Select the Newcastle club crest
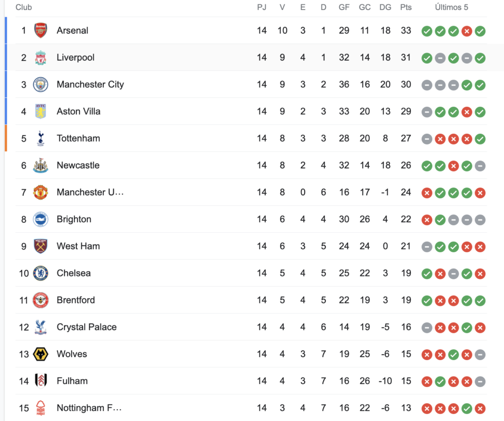Screen dimensions: 504x421 pos(40,165)
